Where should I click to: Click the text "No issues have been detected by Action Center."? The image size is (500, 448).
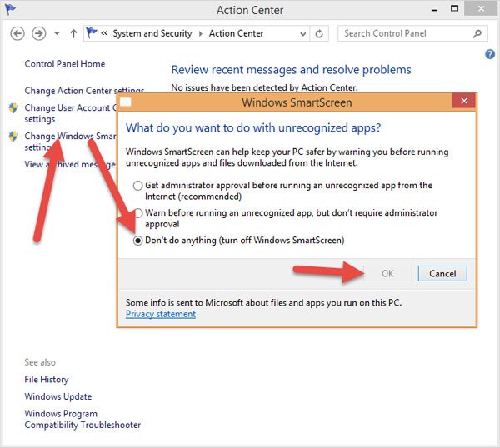click(x=264, y=87)
